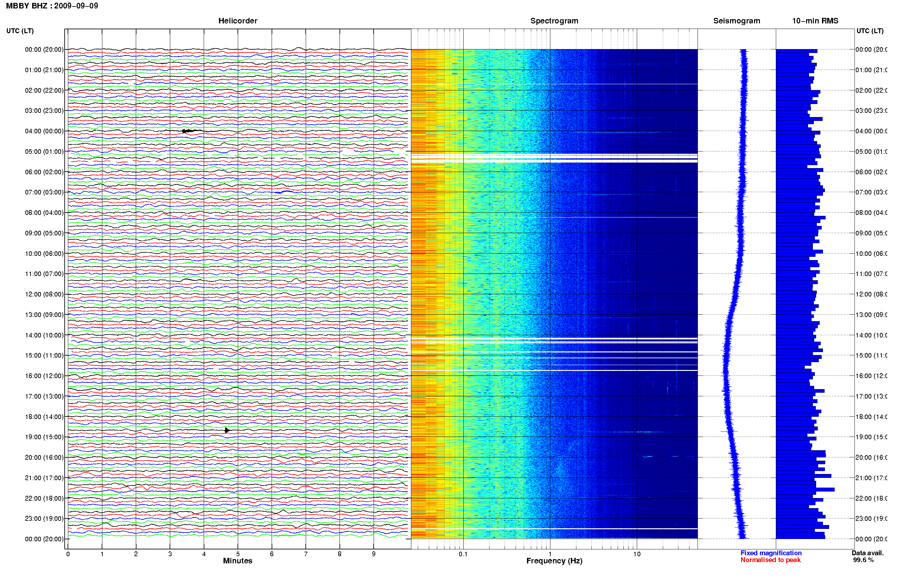Click the left 06:00 (02:00) time label
The height and width of the screenshot is (578, 924).
44,172
